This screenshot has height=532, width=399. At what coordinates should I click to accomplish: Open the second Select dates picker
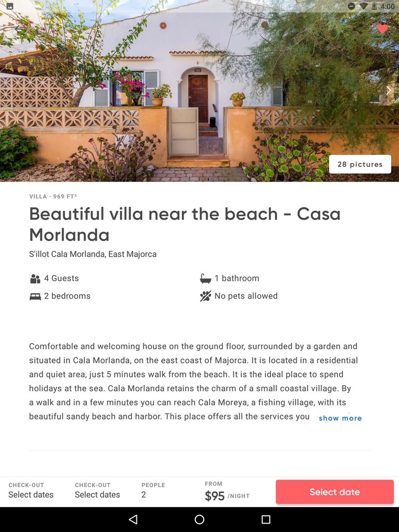[x=98, y=494]
